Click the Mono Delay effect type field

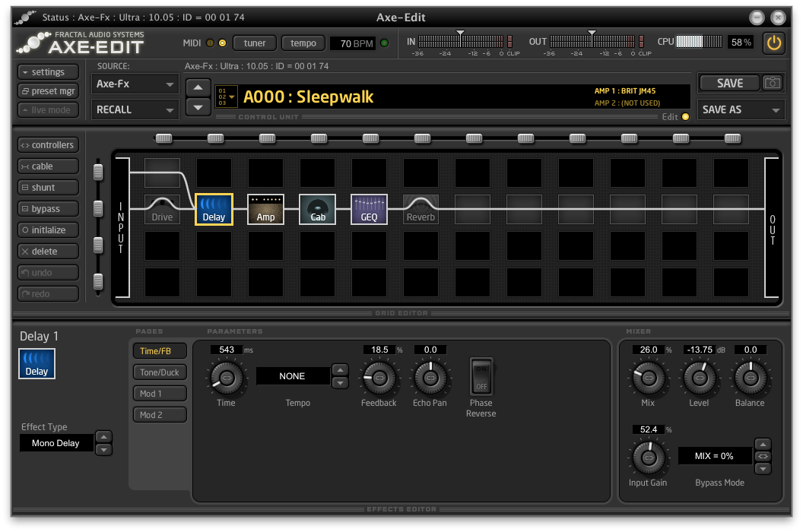pos(56,443)
